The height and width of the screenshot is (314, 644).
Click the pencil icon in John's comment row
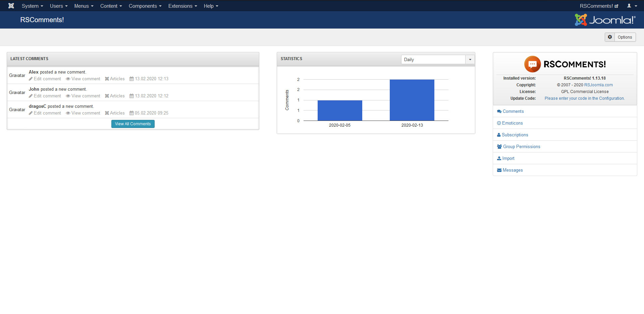pyautogui.click(x=31, y=96)
